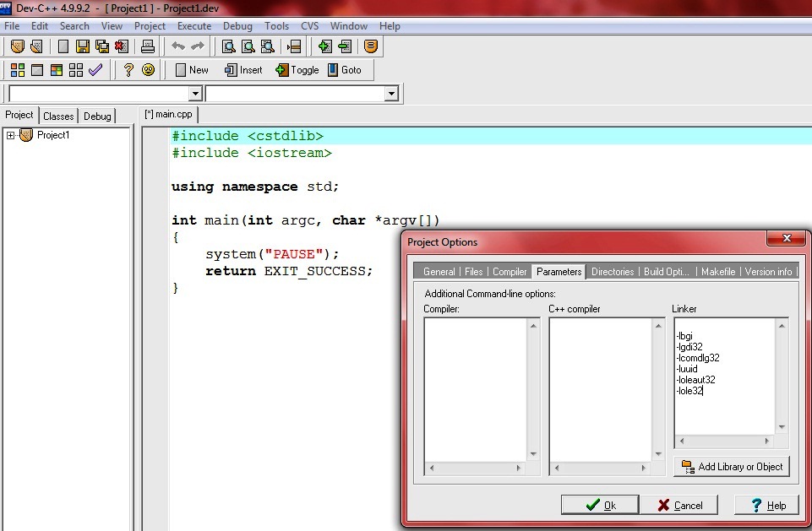Click the Compile and Run colorful window icon

click(x=57, y=70)
